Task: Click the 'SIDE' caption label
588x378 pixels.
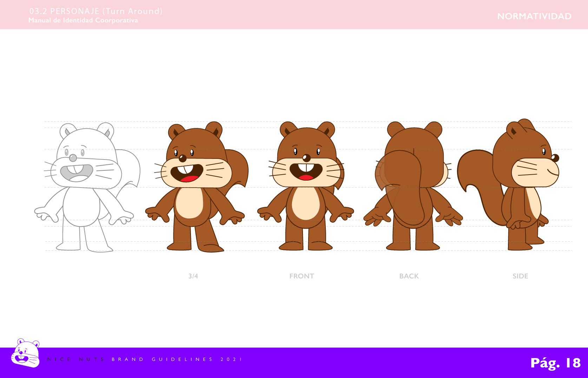Action: click(x=520, y=276)
